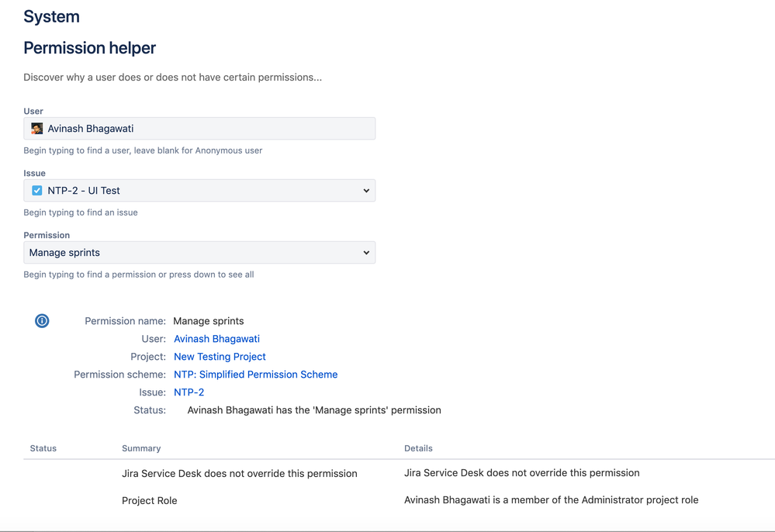This screenshot has width=775, height=532.
Task: Click the System heading at the top
Action: pyautogui.click(x=51, y=16)
